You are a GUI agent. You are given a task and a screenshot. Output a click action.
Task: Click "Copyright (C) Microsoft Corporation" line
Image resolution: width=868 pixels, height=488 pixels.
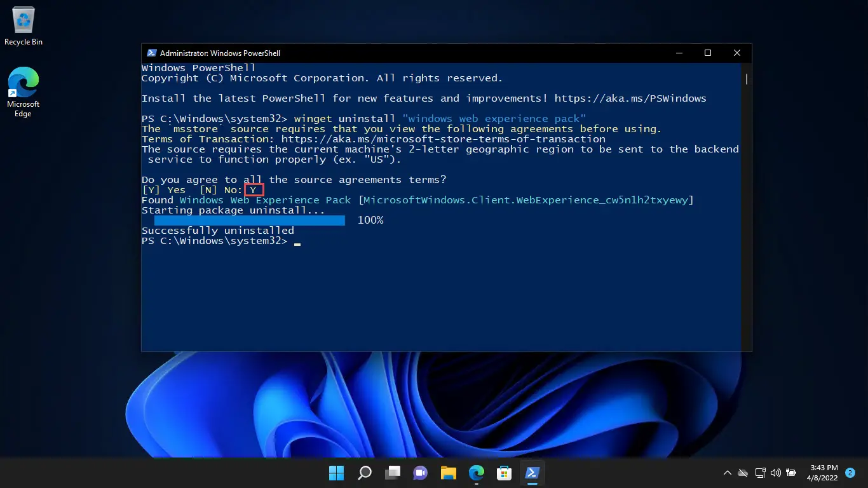pos(322,78)
